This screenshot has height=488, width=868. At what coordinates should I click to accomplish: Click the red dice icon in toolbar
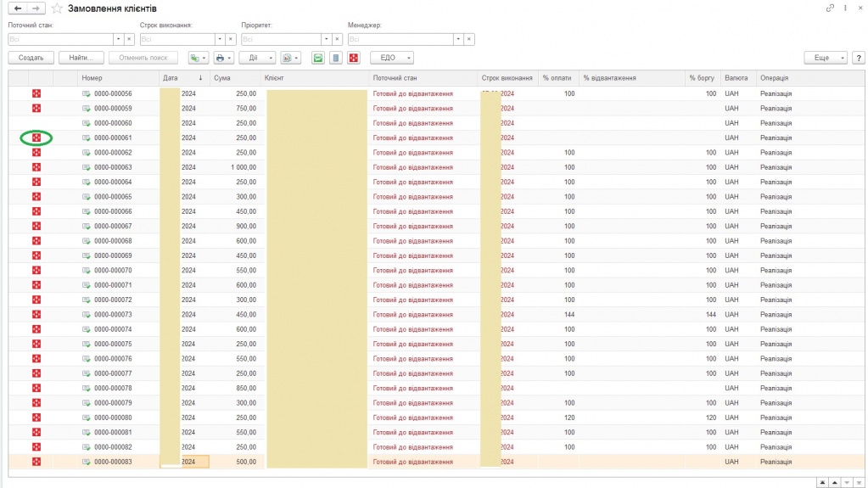(354, 58)
